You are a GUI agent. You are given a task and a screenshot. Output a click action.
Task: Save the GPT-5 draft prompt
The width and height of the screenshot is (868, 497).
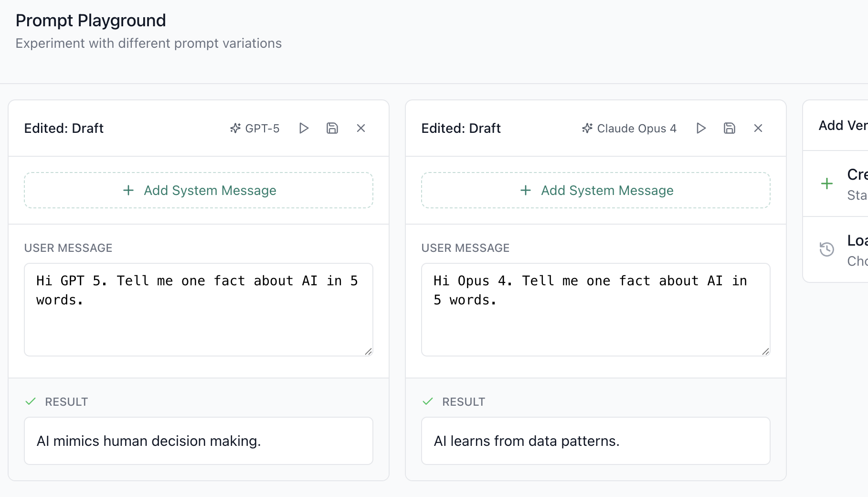332,128
